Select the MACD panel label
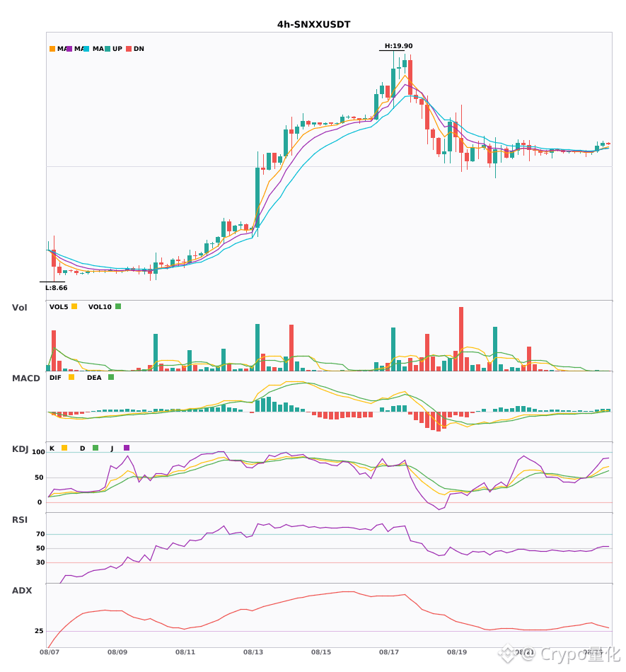Image resolution: width=626 pixels, height=672 pixels. click(x=25, y=378)
